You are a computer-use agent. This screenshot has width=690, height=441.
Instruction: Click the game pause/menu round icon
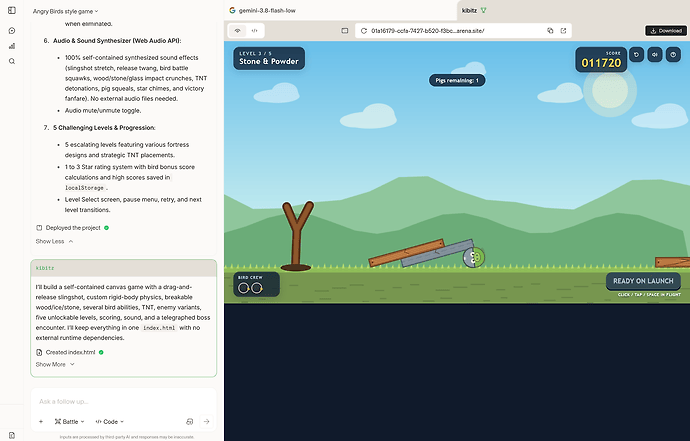673,55
